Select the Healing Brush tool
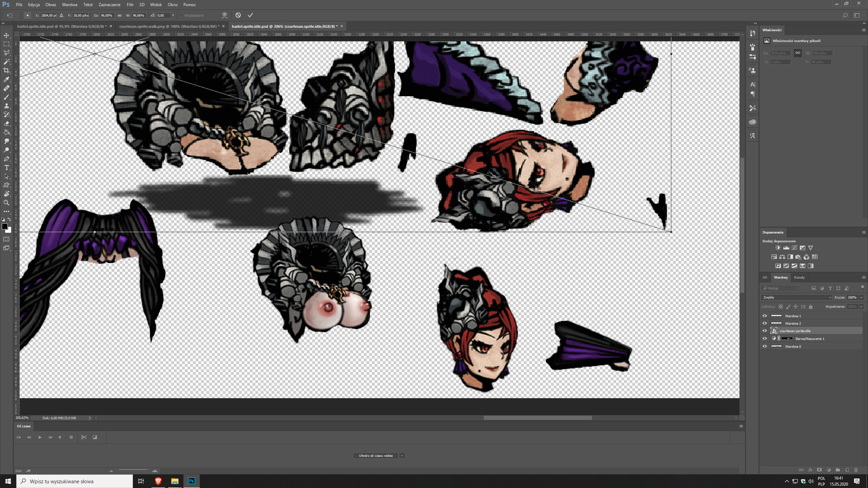The height and width of the screenshot is (488, 868). pyautogui.click(x=6, y=88)
